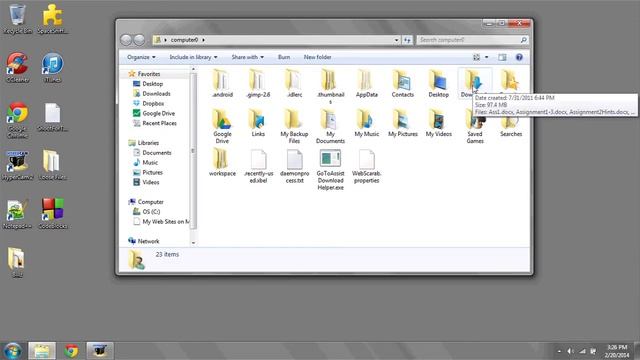Open the Saved Games folder
This screenshot has height=360, width=640.
[475, 130]
